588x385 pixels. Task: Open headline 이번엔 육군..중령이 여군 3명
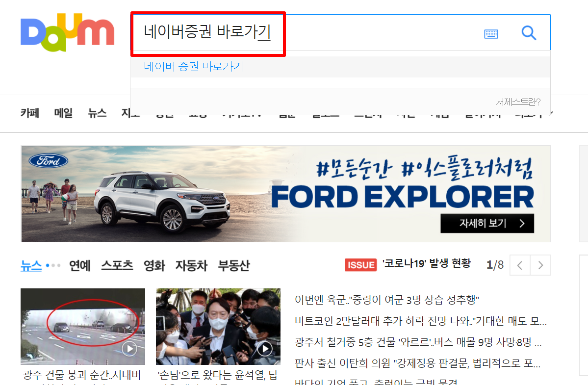click(387, 300)
